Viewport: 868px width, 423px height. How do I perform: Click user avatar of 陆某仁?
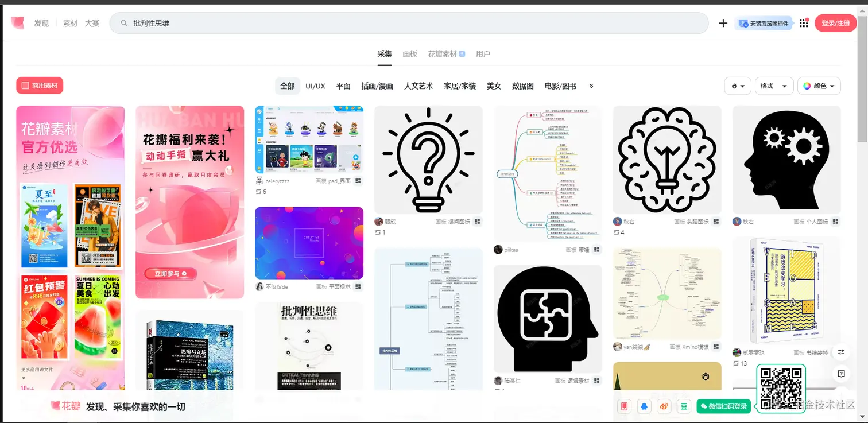pos(498,381)
